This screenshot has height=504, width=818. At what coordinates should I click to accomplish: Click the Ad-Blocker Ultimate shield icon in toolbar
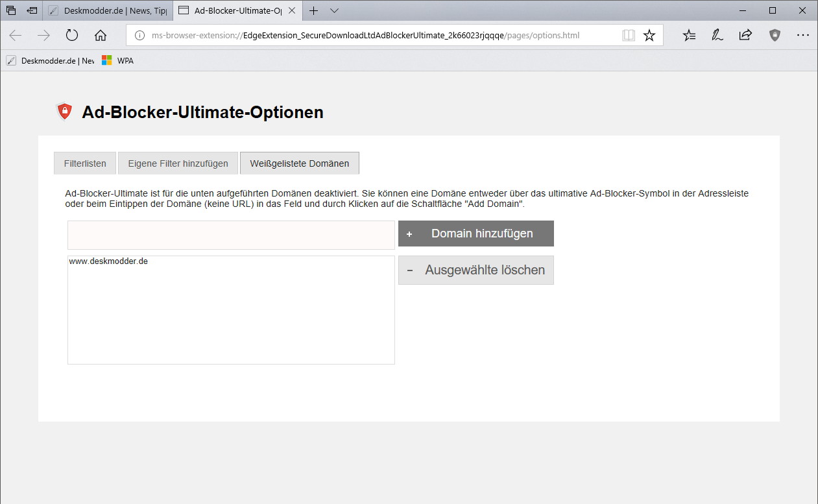click(x=775, y=36)
